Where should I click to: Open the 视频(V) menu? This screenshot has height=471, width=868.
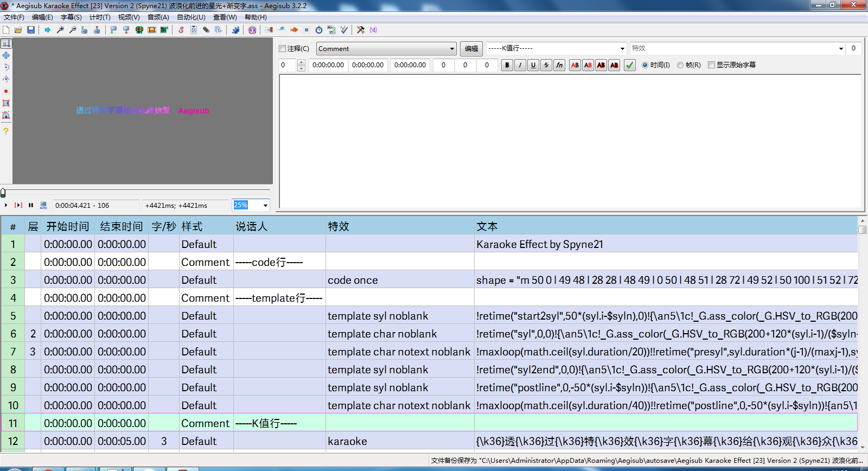(x=129, y=17)
